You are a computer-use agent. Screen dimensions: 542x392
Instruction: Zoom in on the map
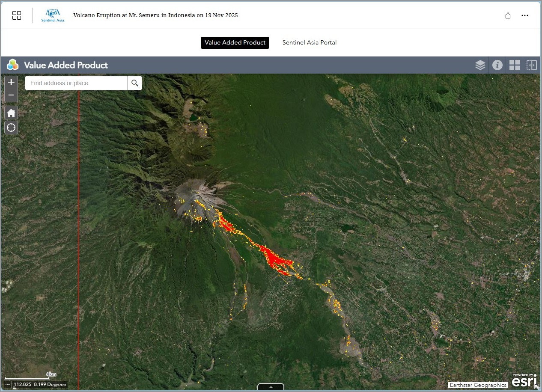tap(11, 82)
